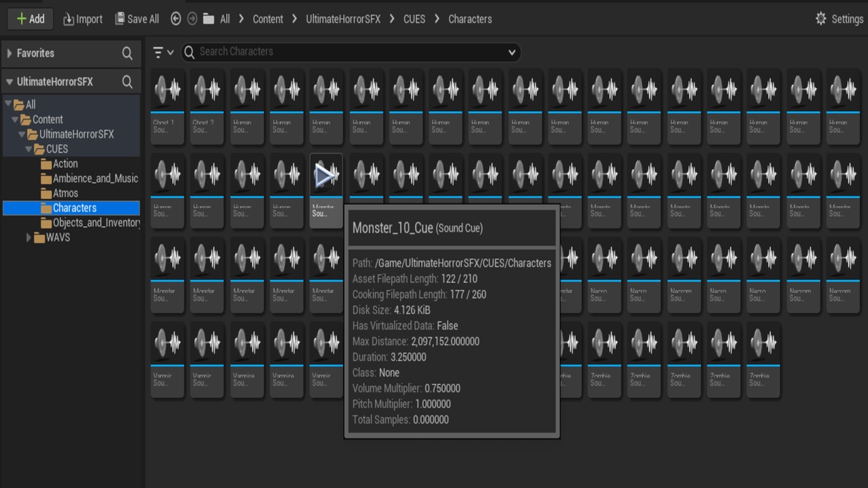This screenshot has height=488, width=868.
Task: Open the saved searches dropdown arrow
Action: click(x=512, y=52)
